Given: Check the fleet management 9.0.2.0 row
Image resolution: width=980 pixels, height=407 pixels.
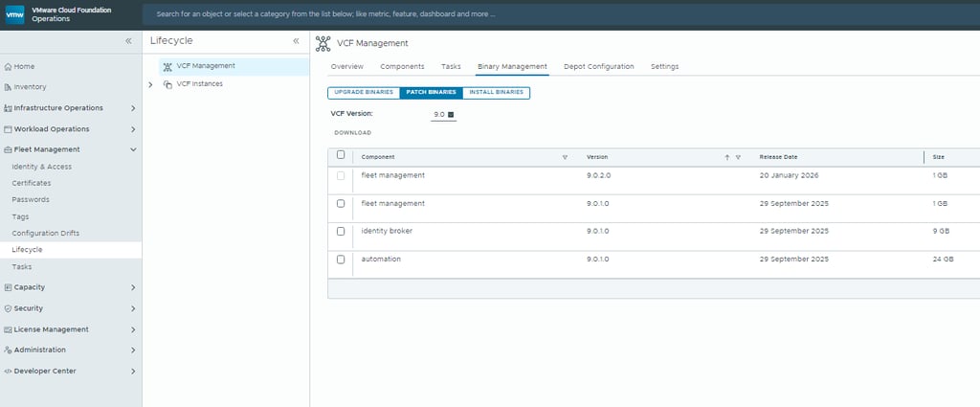Looking at the screenshot, I should (341, 175).
